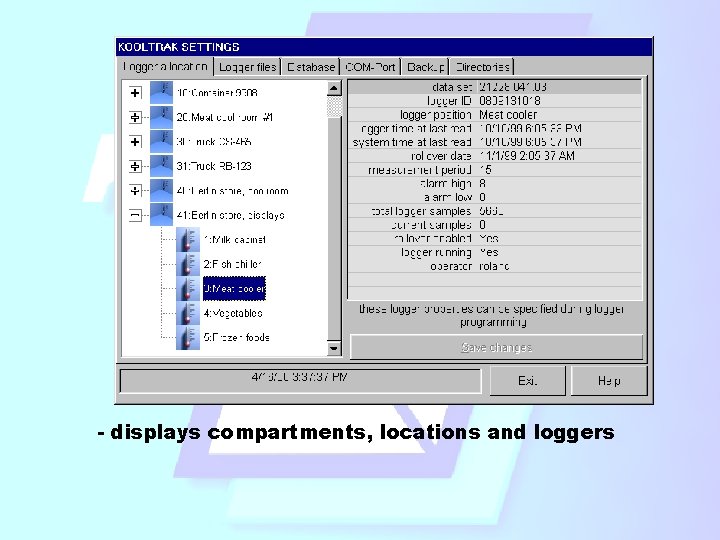The height and width of the screenshot is (540, 720).
Task: Click the Truck RB-123 compartment icon
Action: 161,166
